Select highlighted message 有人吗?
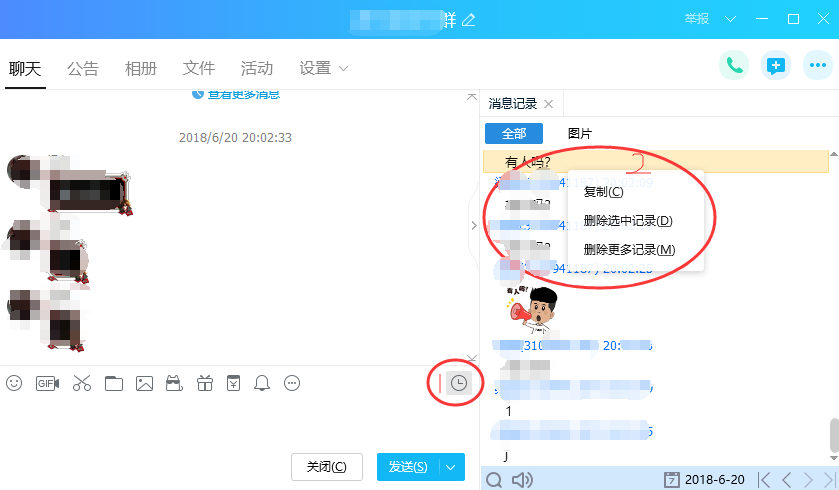 [655, 162]
